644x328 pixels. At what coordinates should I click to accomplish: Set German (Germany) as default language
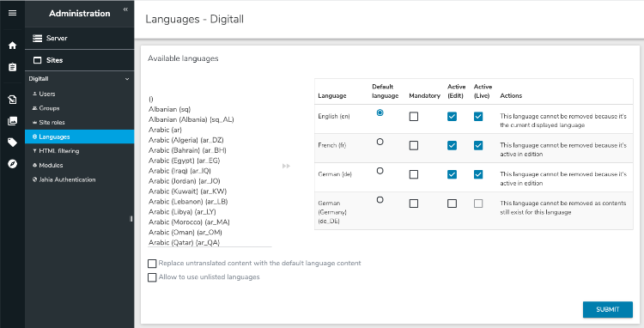tap(380, 200)
